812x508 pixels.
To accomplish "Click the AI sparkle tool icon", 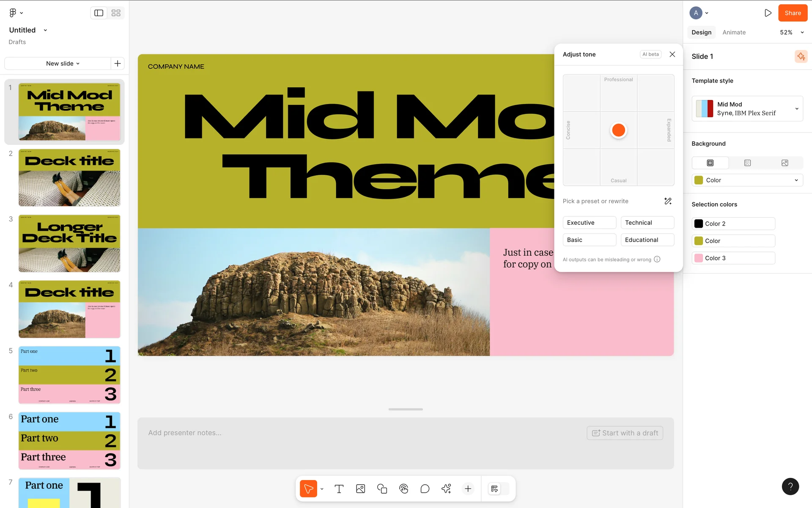I will tap(446, 489).
